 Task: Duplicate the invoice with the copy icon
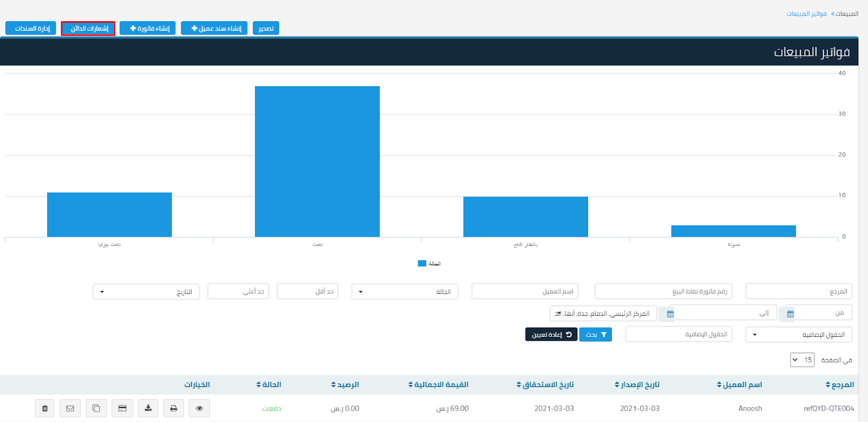pyautogui.click(x=96, y=408)
